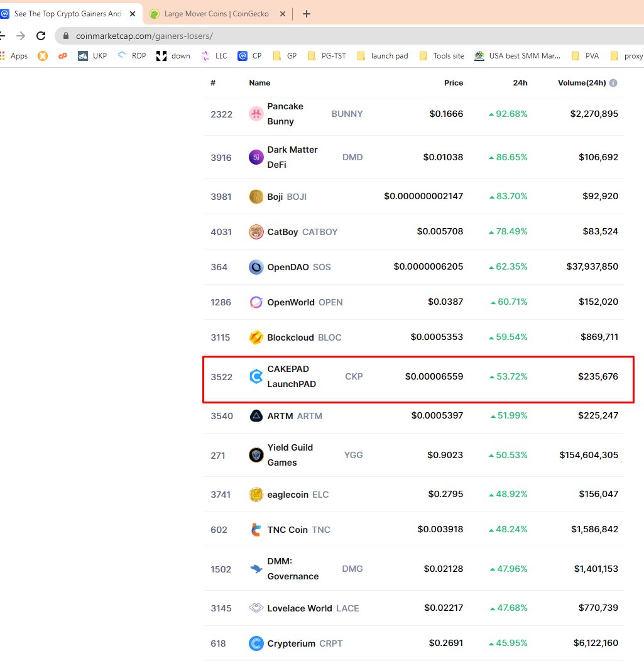
Task: Expand the proxy bookmark folder
Action: pos(626,56)
